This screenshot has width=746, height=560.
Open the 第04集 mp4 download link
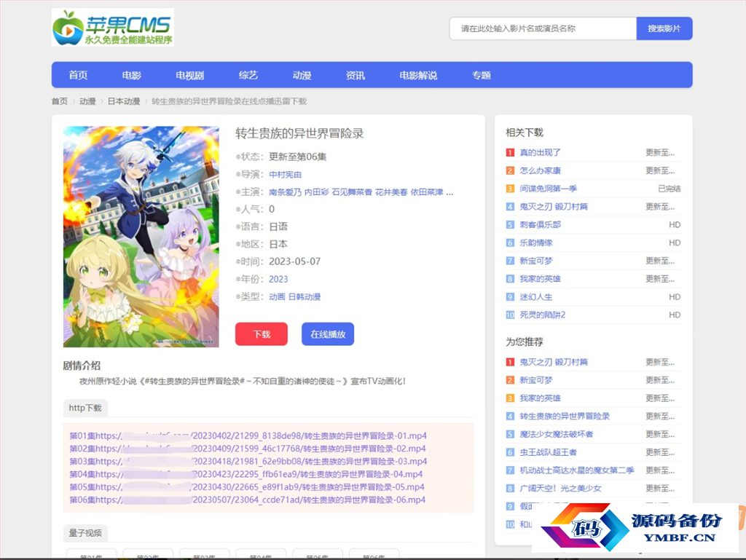click(x=246, y=474)
